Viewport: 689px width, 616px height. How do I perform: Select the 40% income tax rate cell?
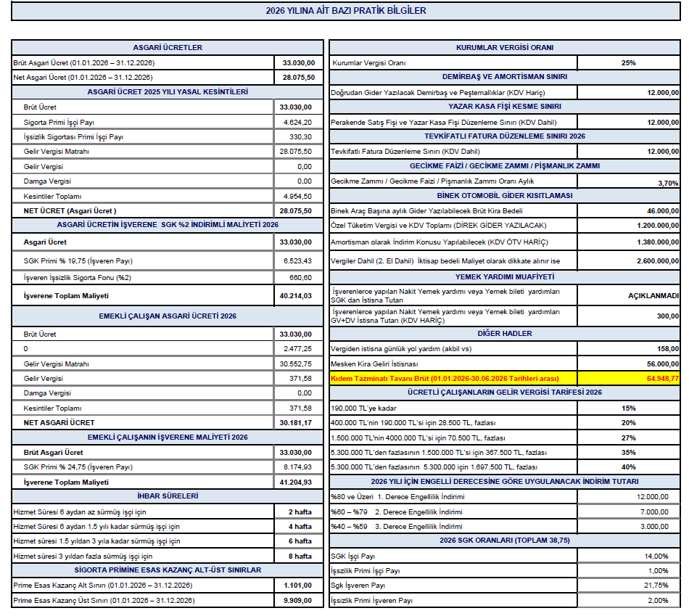pos(628,467)
